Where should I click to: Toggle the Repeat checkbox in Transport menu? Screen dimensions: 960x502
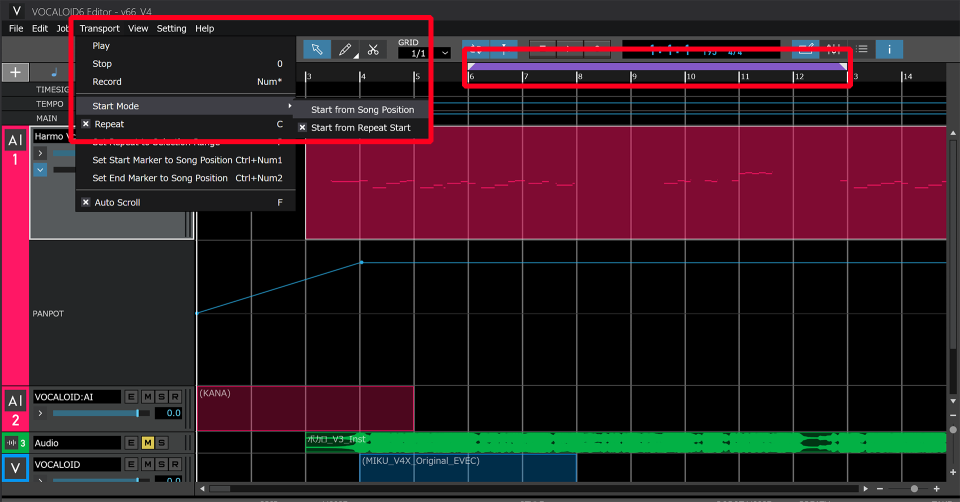tap(86, 124)
